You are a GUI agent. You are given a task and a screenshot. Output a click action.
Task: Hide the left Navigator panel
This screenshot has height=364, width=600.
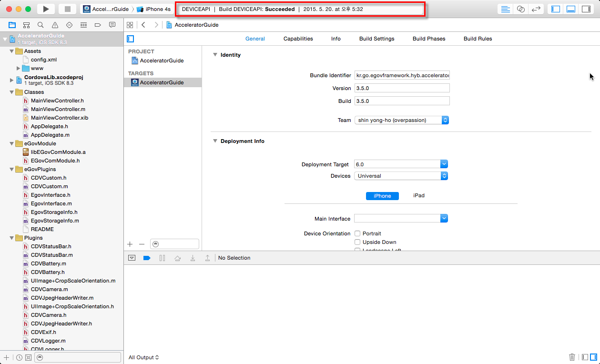[555, 9]
